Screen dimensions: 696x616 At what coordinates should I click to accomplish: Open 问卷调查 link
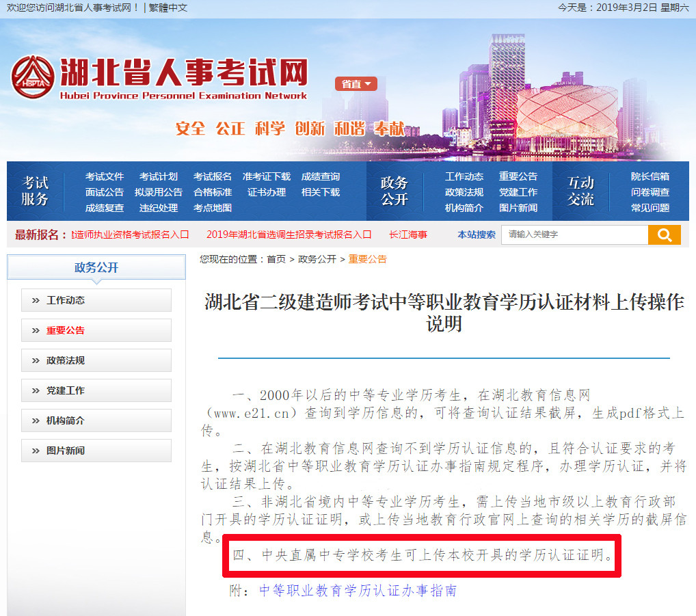coord(650,192)
